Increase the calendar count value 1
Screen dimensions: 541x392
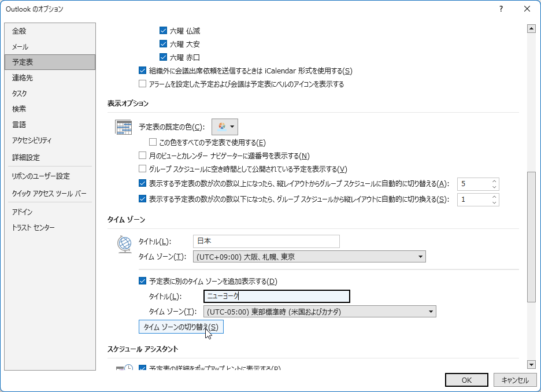click(494, 197)
